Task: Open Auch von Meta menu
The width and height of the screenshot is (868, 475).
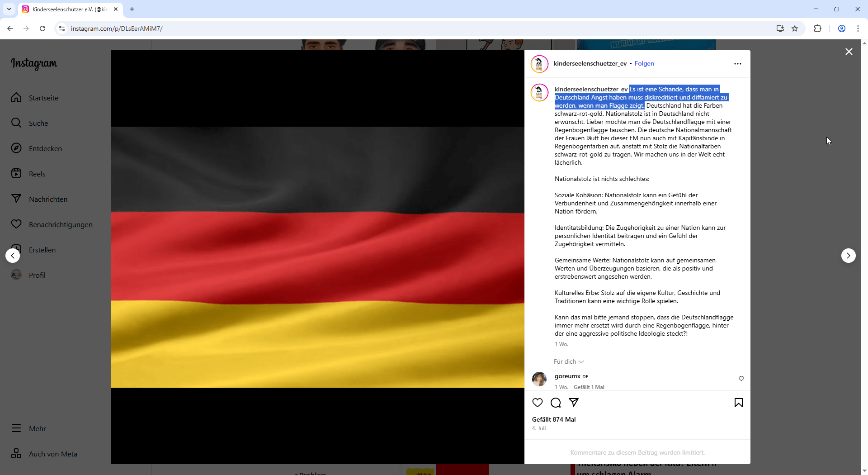Action: coord(44,454)
